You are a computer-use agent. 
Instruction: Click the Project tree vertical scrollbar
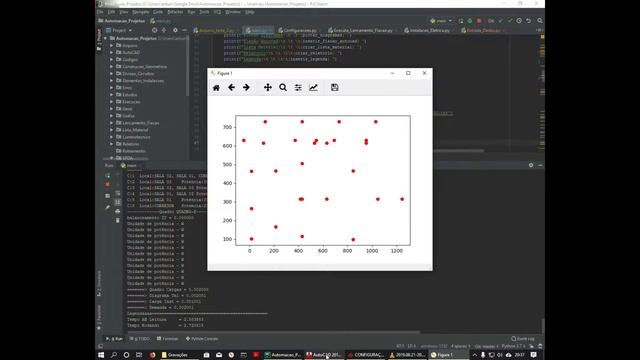coord(188,67)
